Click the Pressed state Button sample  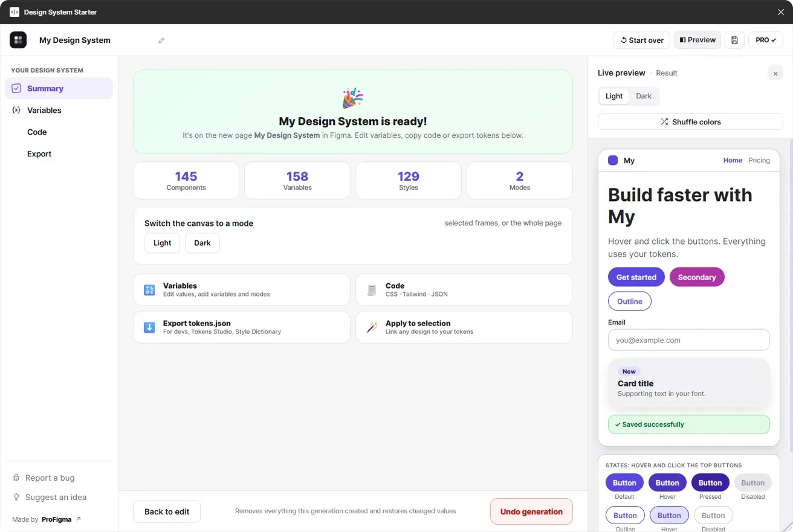tap(710, 482)
